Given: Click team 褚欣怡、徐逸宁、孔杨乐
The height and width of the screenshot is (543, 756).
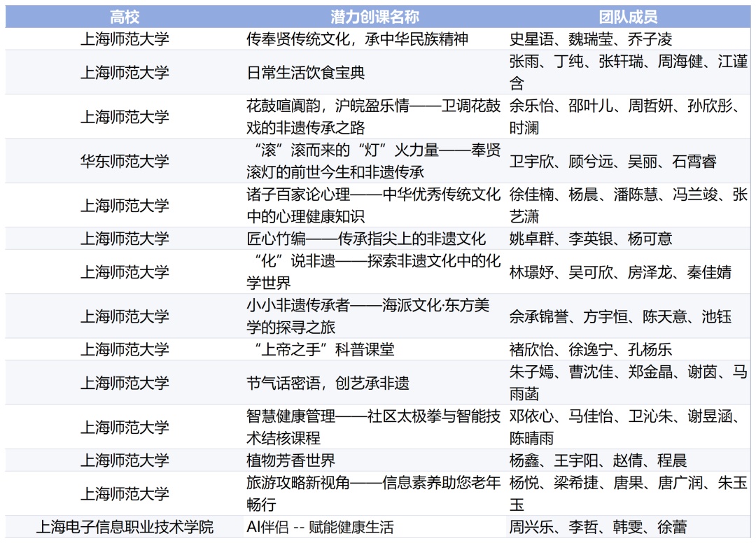Looking at the screenshot, I should [x=591, y=349].
